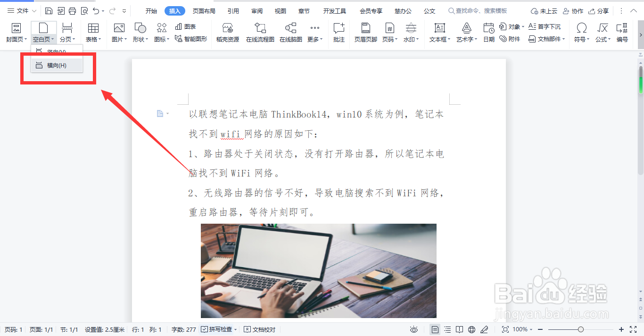Insert a text box (文本框)
Viewport: 644px width, 336px height.
[x=440, y=33]
